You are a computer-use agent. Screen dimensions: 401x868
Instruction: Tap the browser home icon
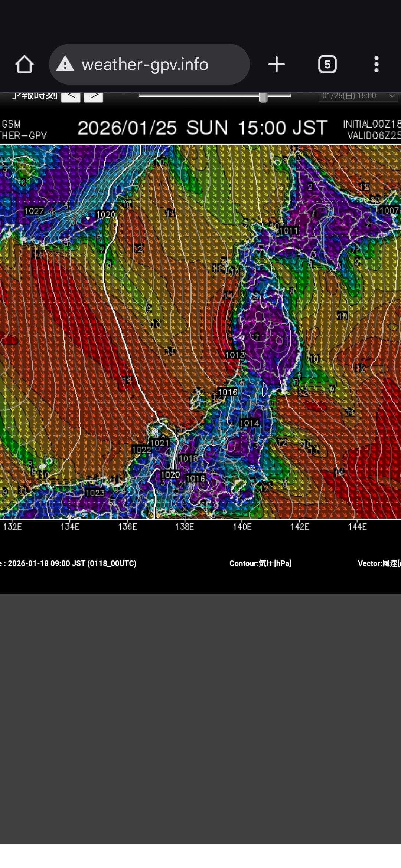tap(25, 65)
